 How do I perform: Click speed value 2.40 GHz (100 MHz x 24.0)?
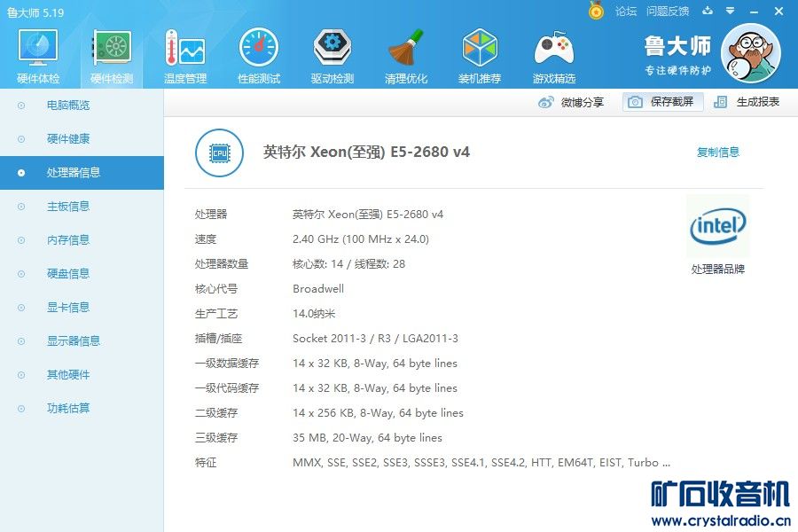[x=360, y=239]
